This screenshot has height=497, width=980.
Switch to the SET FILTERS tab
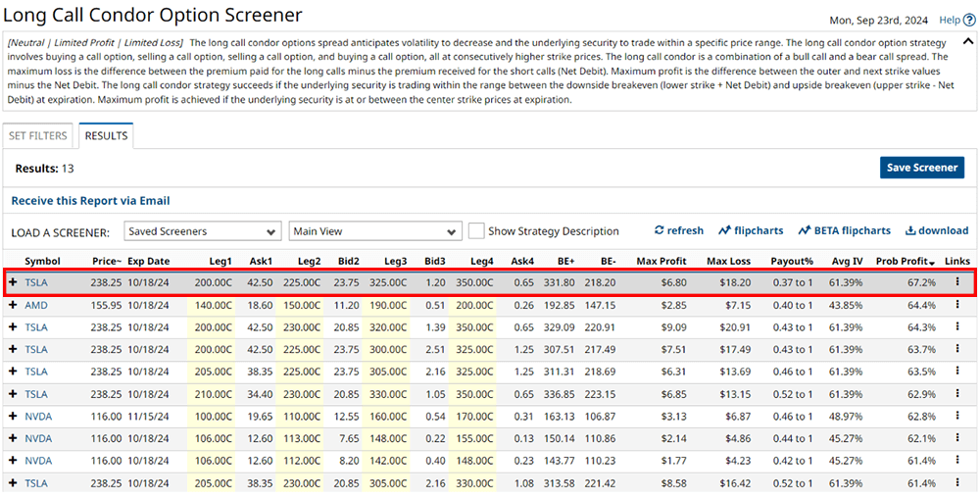point(38,136)
